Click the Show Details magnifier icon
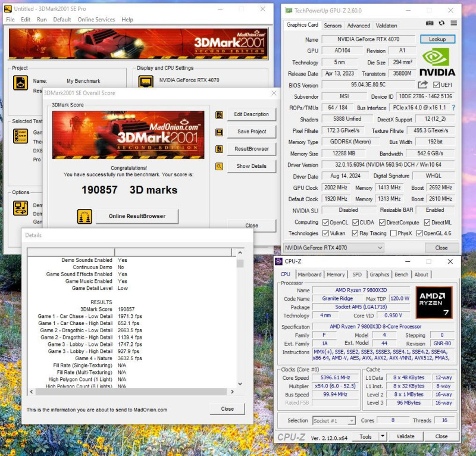This screenshot has height=456, width=476. tap(219, 166)
